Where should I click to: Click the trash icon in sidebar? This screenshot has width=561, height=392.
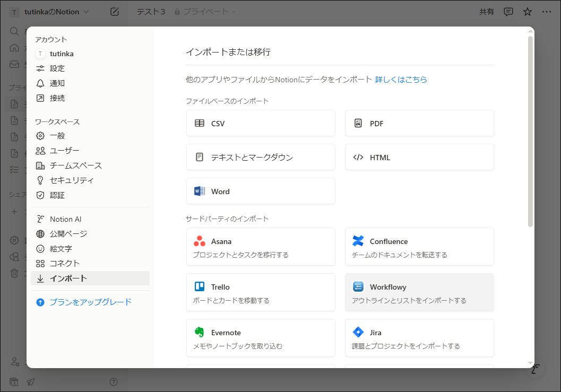coord(14,273)
